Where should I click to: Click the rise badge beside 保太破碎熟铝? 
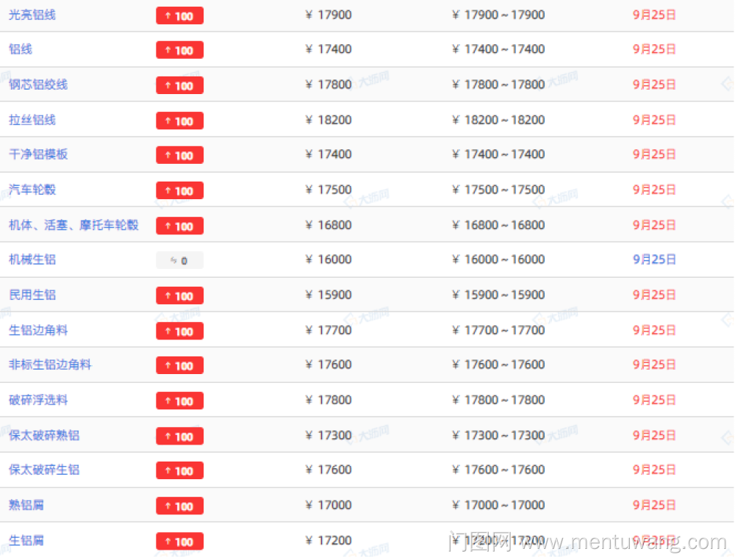[179, 436]
